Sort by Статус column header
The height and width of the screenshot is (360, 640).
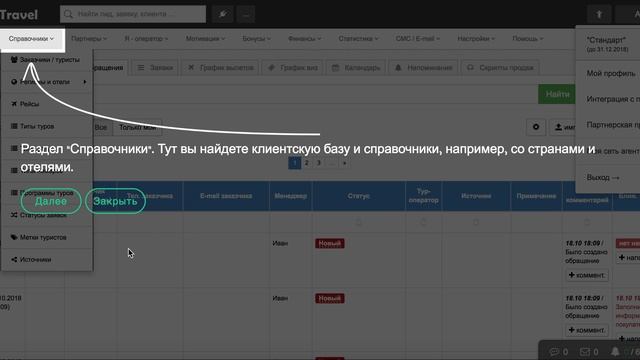point(358,196)
